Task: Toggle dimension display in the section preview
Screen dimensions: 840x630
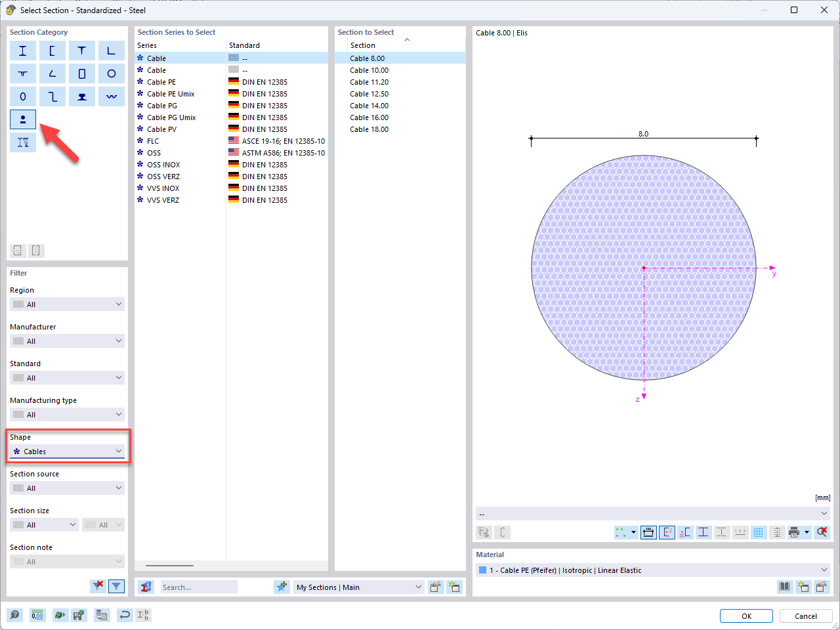Action: [x=648, y=532]
